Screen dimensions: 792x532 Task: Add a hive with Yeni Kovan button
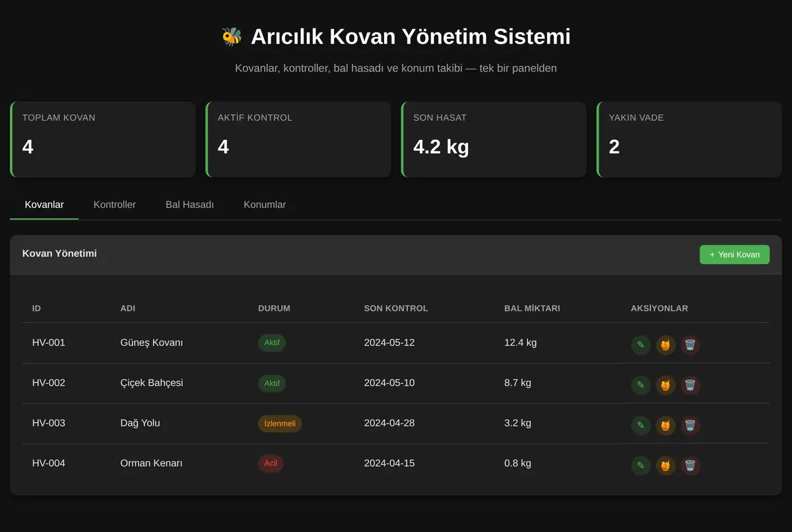point(735,254)
